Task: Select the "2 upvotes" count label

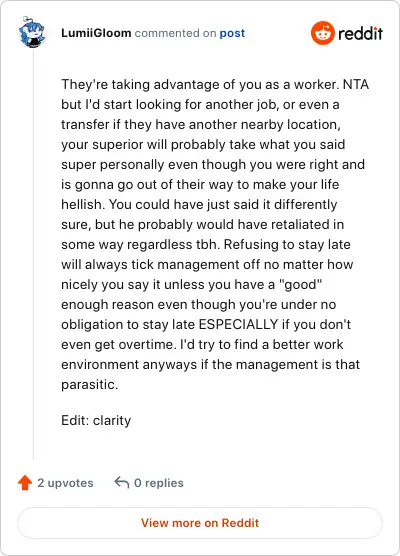Action: point(66,483)
